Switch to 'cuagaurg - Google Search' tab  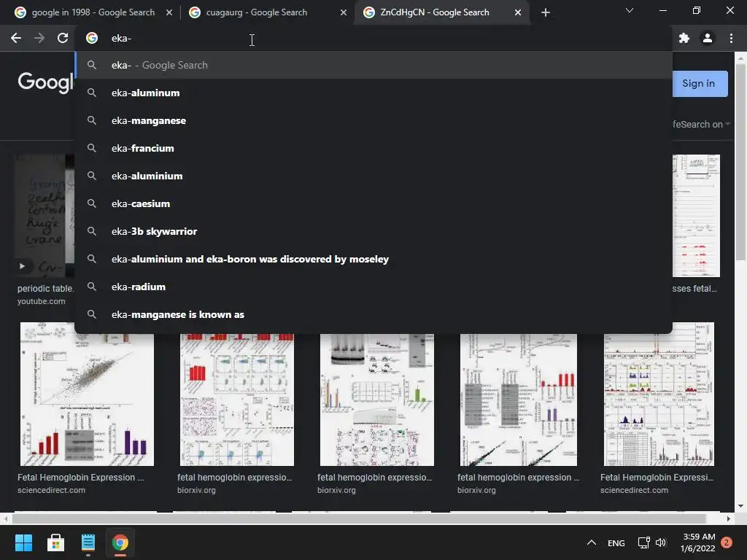pos(267,12)
